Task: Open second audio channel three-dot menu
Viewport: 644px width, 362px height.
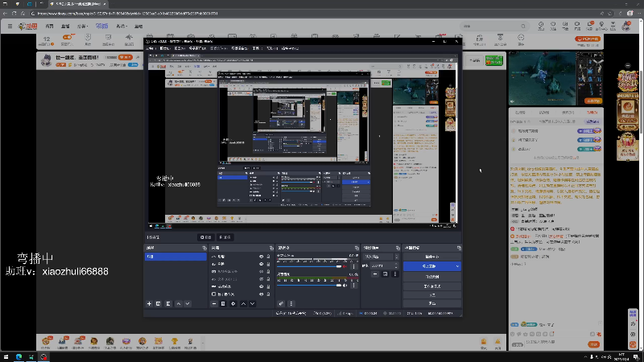Action: [x=353, y=286]
